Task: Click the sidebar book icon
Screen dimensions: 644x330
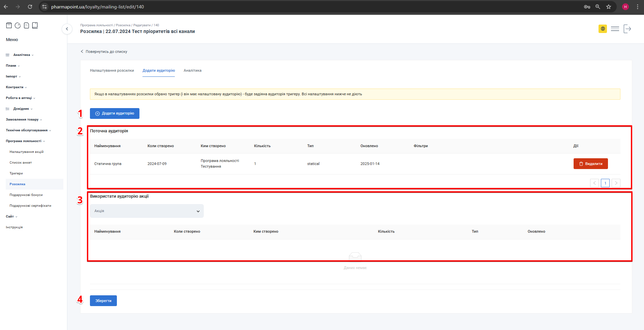Action: (x=35, y=25)
